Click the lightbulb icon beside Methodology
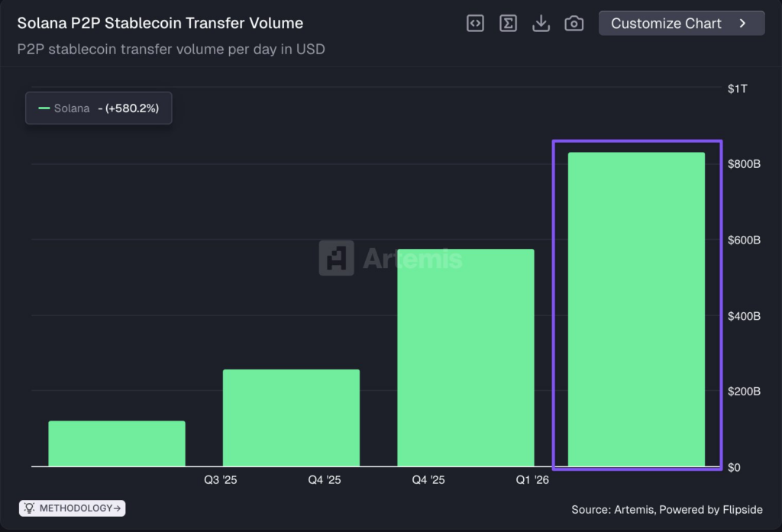The width and height of the screenshot is (782, 532). pyautogui.click(x=29, y=508)
